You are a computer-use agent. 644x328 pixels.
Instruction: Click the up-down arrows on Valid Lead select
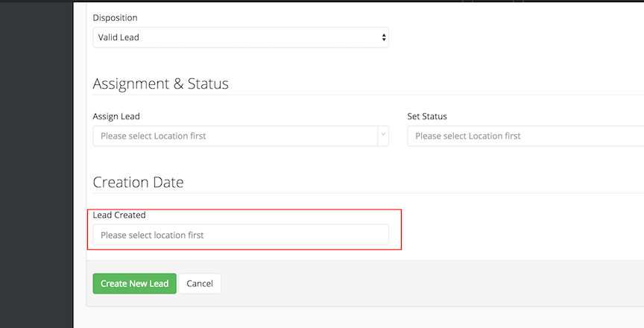pyautogui.click(x=384, y=37)
